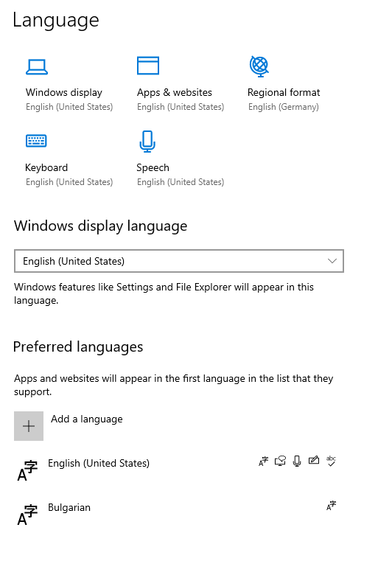Click the language icon beside Bulgarian
The height and width of the screenshot is (575, 392).
[x=27, y=515]
